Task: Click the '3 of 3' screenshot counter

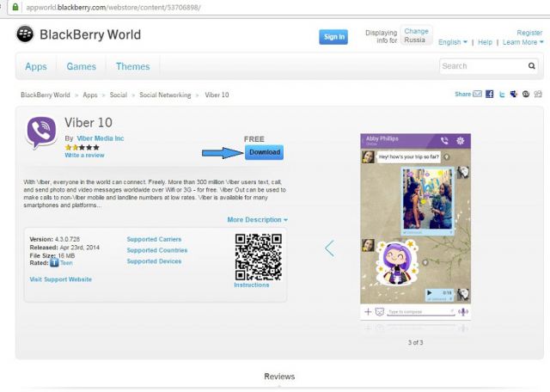Action: pyautogui.click(x=415, y=342)
